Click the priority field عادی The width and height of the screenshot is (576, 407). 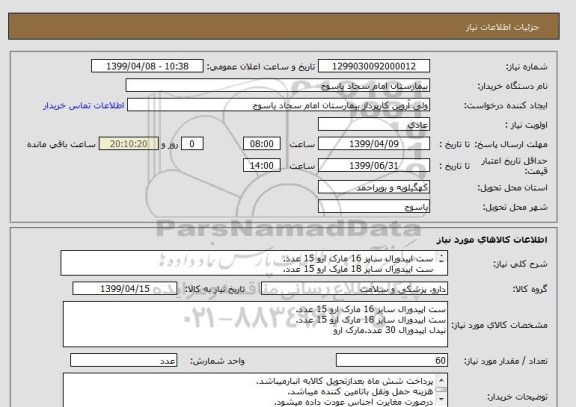pyautogui.click(x=374, y=125)
